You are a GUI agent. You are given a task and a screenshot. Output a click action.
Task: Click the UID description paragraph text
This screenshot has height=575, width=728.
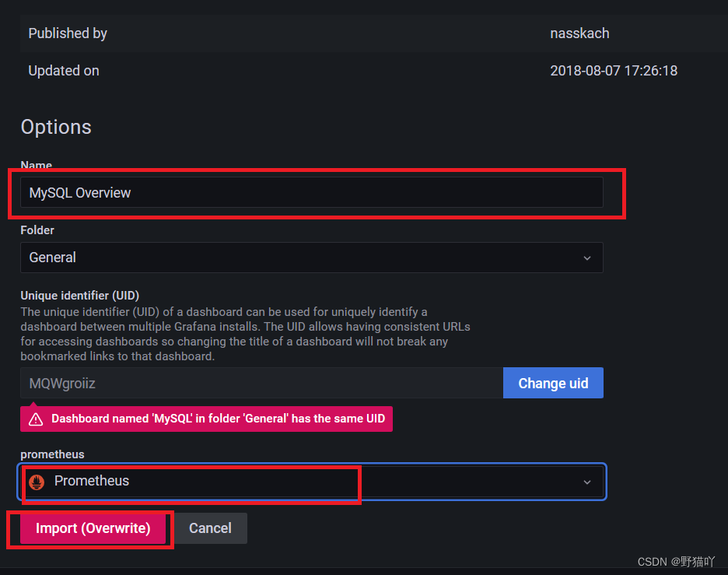[x=245, y=334]
